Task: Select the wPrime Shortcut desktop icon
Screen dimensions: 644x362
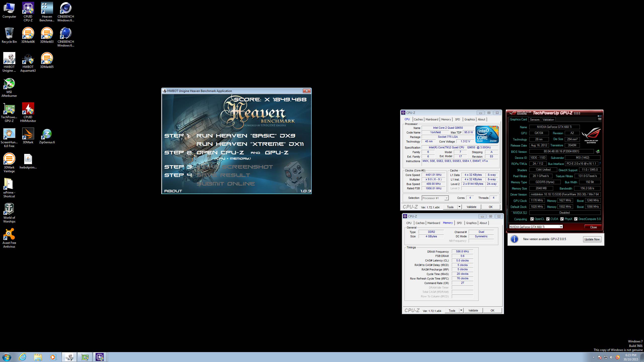Action: [x=9, y=188]
